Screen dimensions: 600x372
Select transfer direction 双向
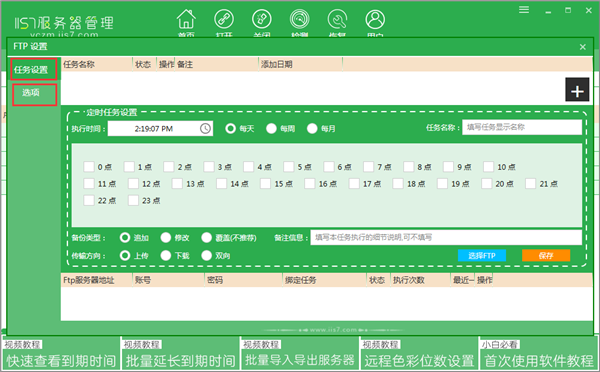207,255
